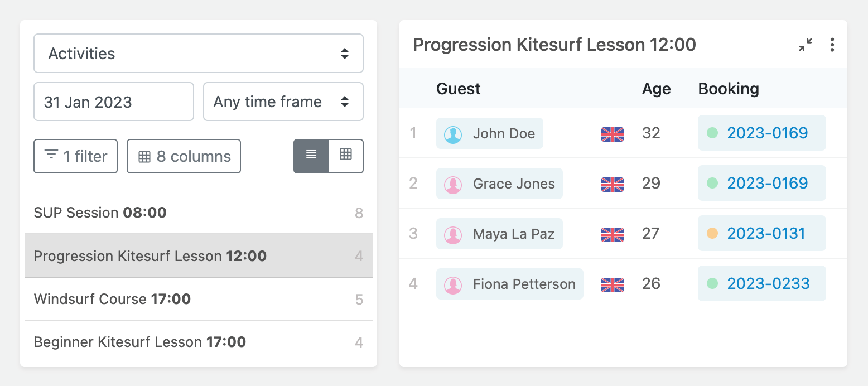Open the three-dot options menu
The height and width of the screenshot is (386, 868).
click(x=832, y=45)
